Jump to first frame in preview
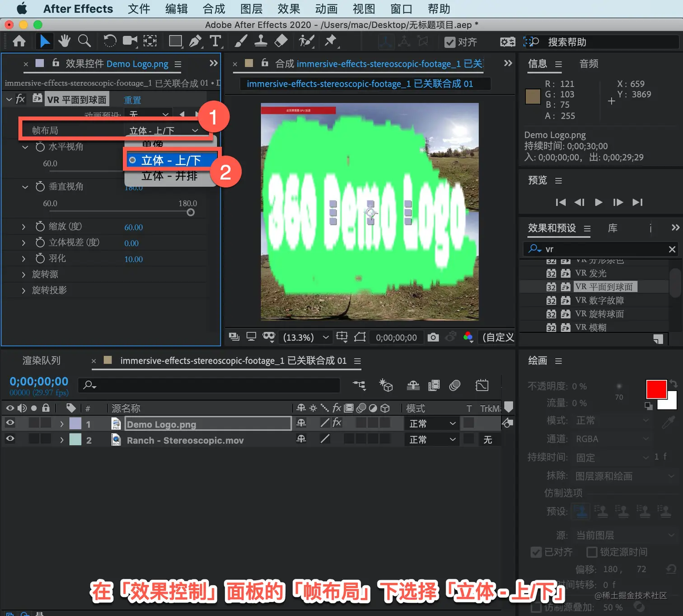Viewport: 683px width, 616px height. tap(561, 202)
